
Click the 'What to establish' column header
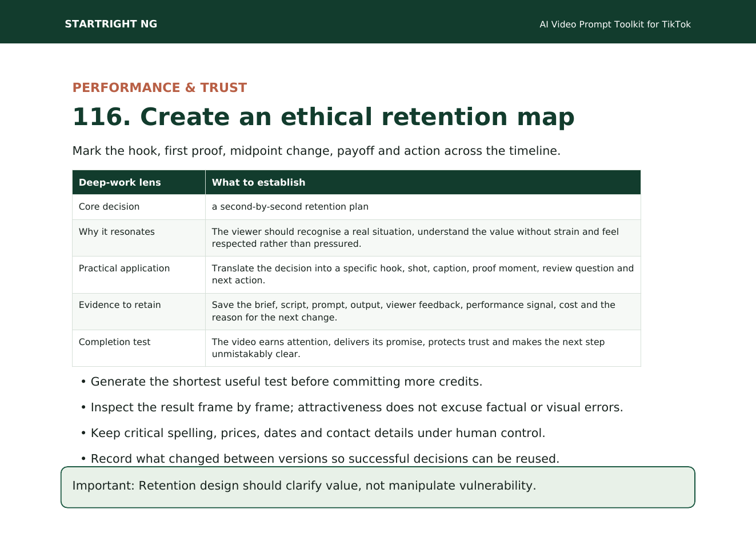click(423, 182)
